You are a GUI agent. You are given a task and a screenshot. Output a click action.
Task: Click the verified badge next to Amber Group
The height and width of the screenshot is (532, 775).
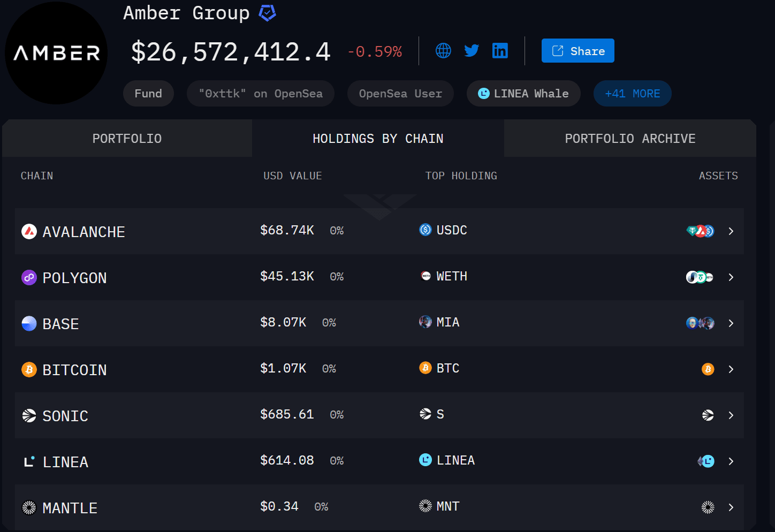pyautogui.click(x=268, y=13)
